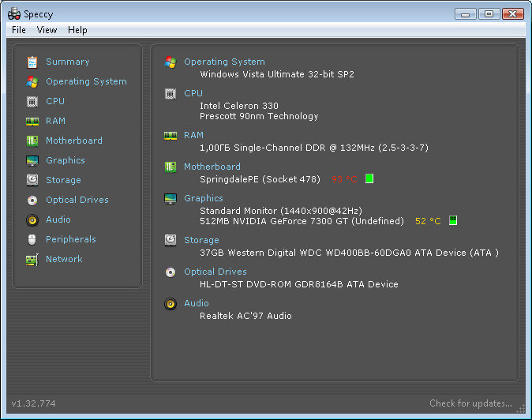Click the Summary clipboard icon in sidebar
Image resolution: width=532 pixels, height=420 pixels.
pyautogui.click(x=32, y=62)
